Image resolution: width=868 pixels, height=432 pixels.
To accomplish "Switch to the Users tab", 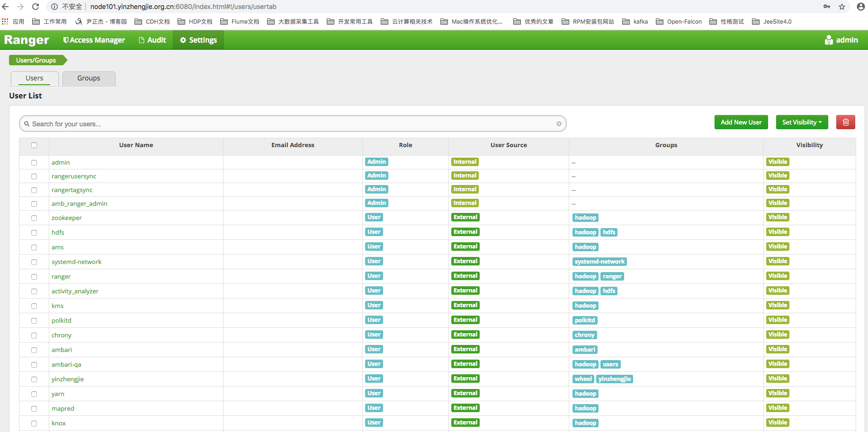I will [35, 79].
